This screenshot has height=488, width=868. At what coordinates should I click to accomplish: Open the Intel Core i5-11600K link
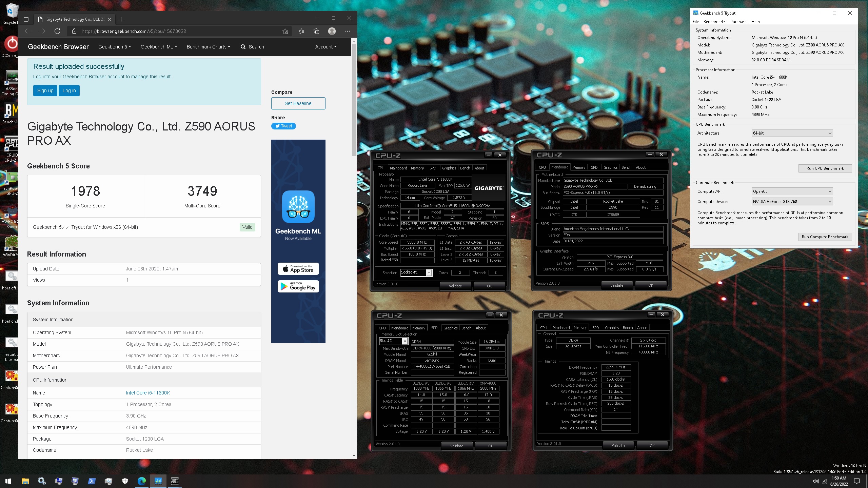pyautogui.click(x=148, y=393)
